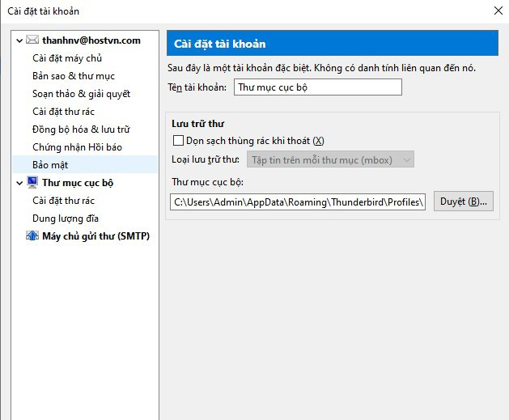Screen dimensions: 509x420
Task: Select Máy chủ gửi thư (SMTP) entry
Action: pyautogui.click(x=95, y=236)
